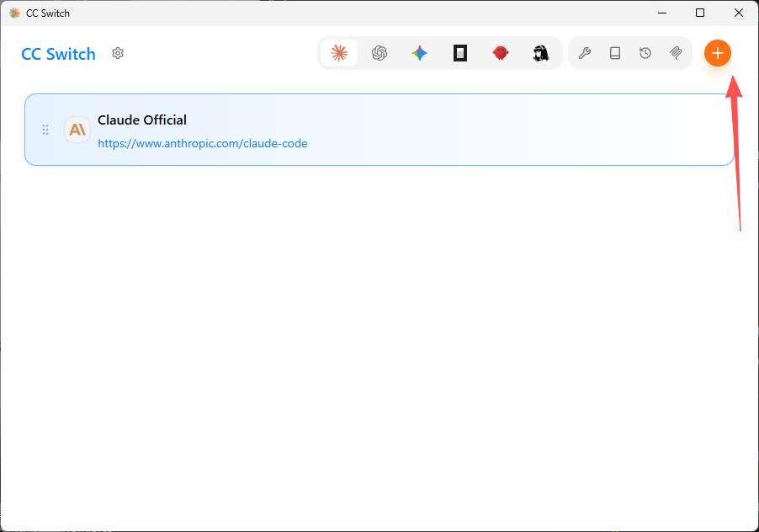Select the red creature app icon tab
The width and height of the screenshot is (759, 532).
click(x=501, y=53)
